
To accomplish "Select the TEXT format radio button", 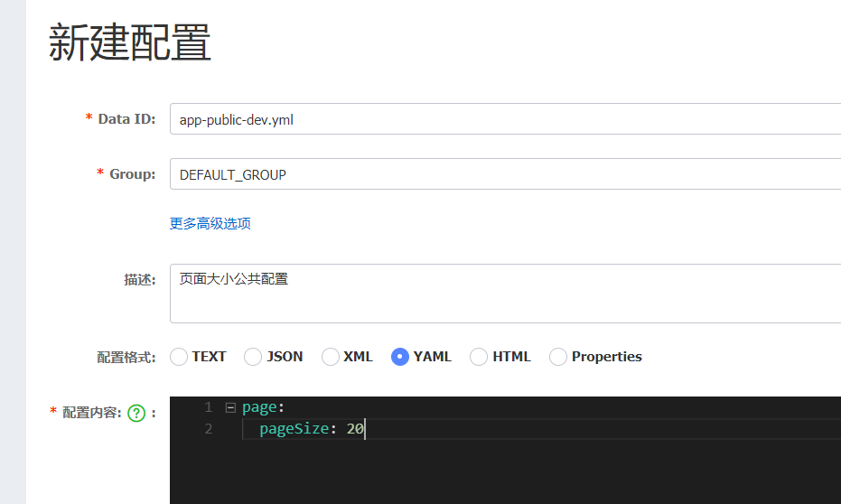I will click(x=179, y=357).
